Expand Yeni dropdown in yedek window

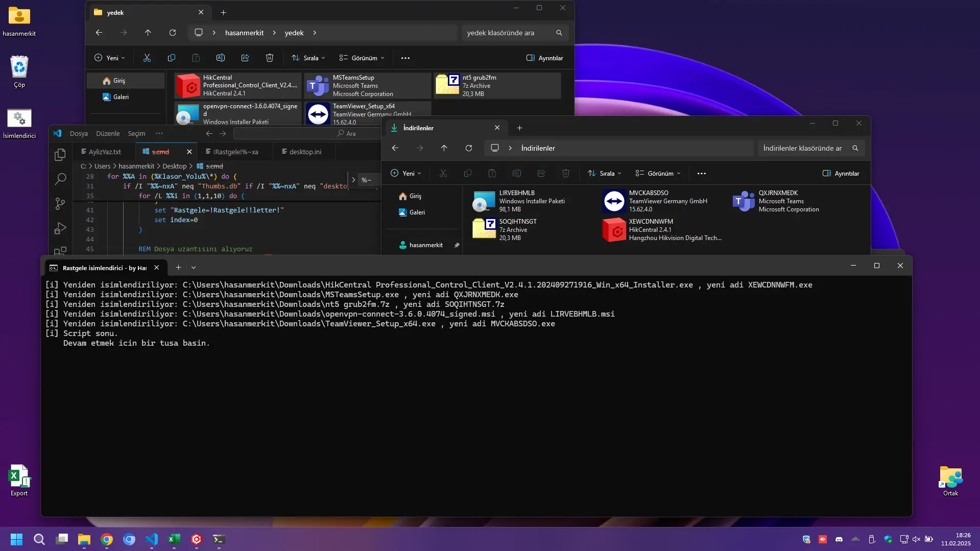[110, 58]
